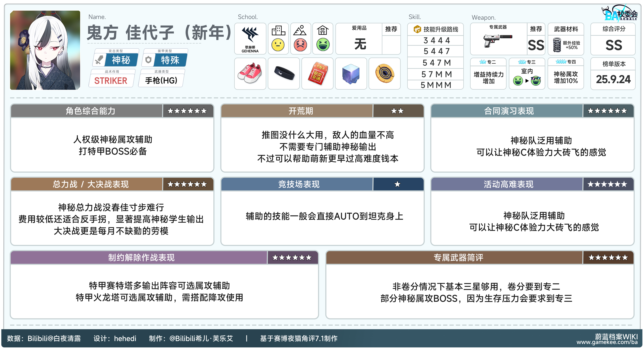Open the character portrait thumbnail
The height and width of the screenshot is (349, 644).
pos(45,50)
